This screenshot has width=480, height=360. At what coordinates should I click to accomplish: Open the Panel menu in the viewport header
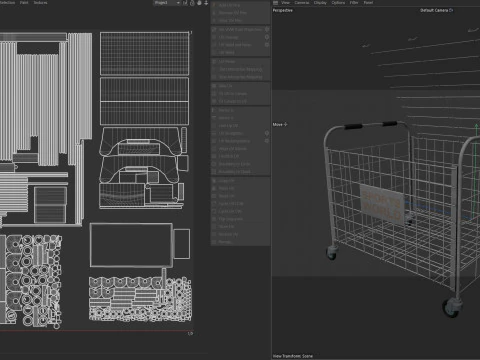(368, 3)
